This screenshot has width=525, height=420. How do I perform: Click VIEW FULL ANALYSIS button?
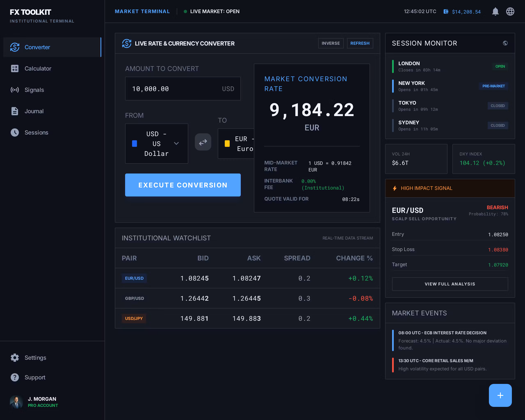coord(450,284)
